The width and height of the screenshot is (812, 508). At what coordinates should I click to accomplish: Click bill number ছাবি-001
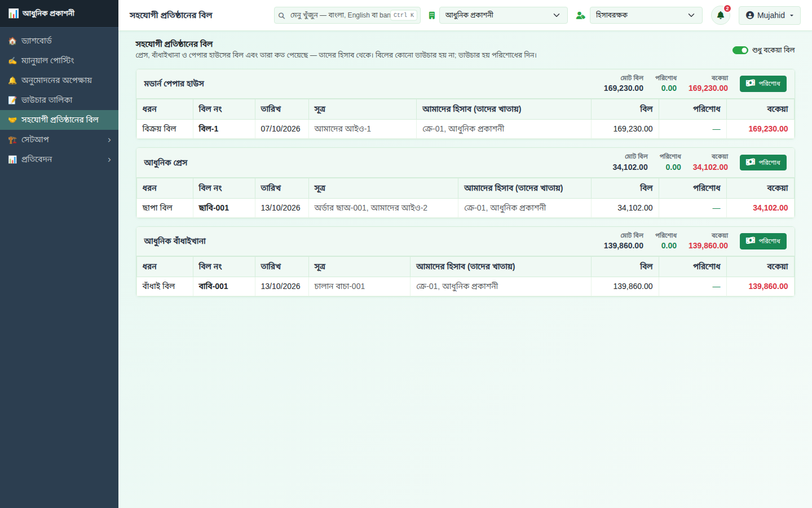[x=214, y=208]
